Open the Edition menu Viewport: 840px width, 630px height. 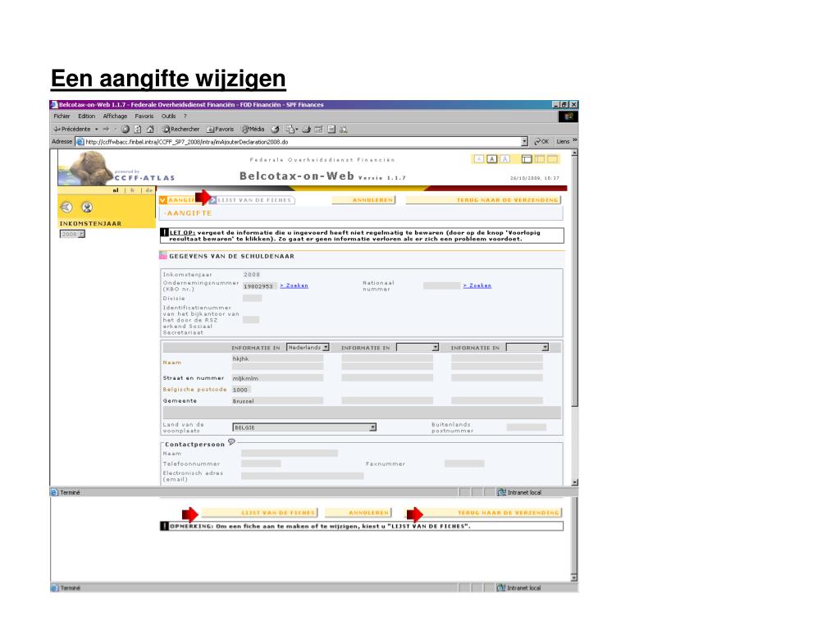tap(86, 116)
